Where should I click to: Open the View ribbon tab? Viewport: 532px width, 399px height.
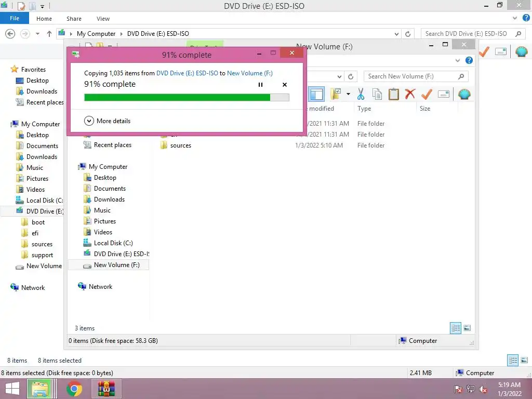coord(103,19)
